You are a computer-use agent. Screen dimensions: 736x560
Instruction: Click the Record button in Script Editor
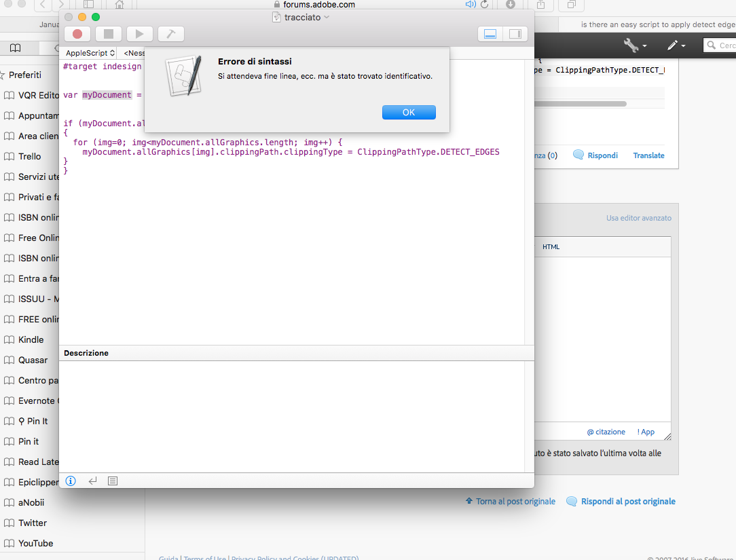[77, 34]
